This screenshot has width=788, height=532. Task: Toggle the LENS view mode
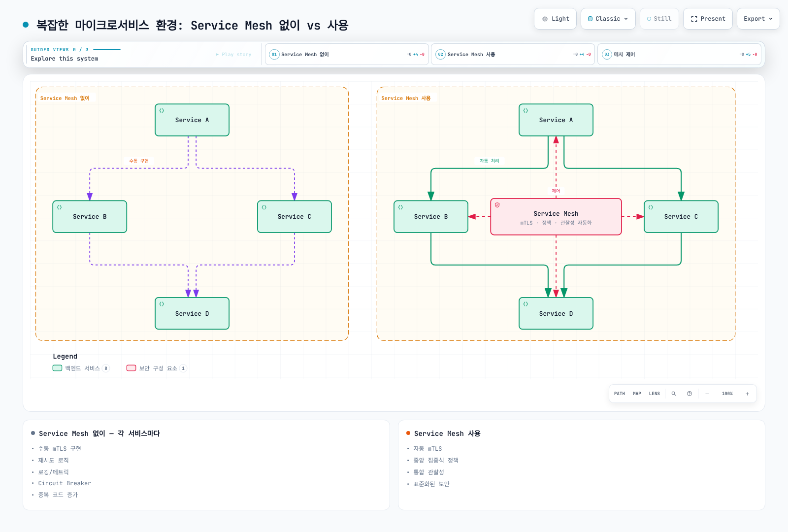point(654,394)
